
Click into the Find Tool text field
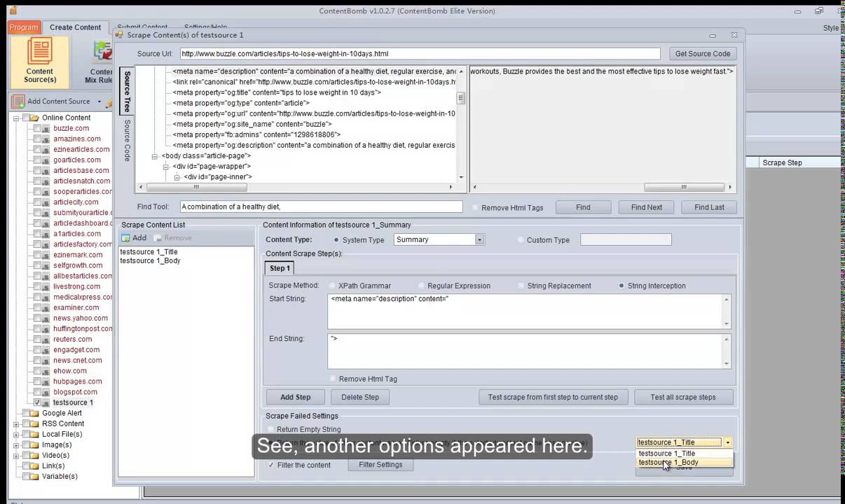321,207
